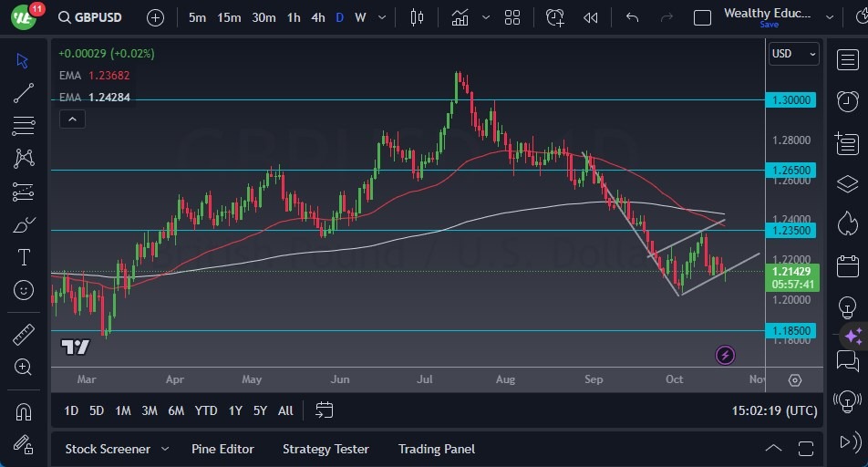Viewport: 868px width, 467px height.
Task: Select the text annotation tool
Action: coord(24,257)
